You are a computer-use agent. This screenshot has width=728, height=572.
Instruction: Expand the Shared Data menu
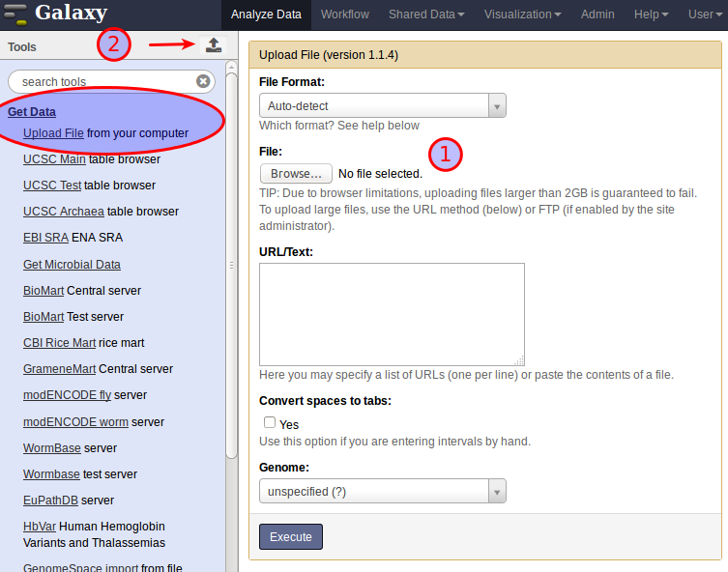click(x=426, y=14)
